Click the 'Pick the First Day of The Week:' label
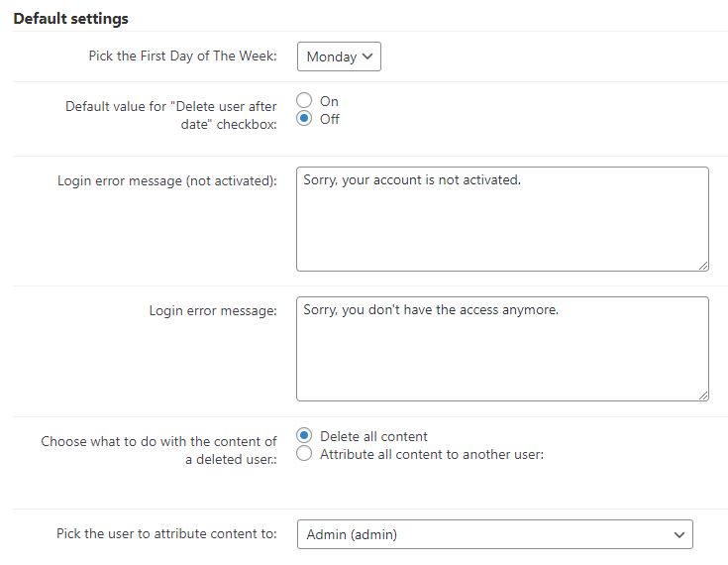This screenshot has width=728, height=565. pos(183,56)
